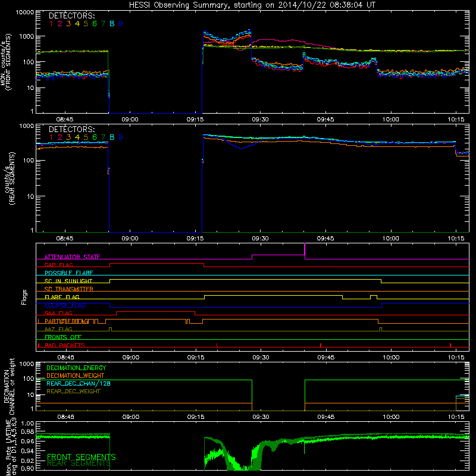This screenshot has width=476, height=476.
Task: Click the 10:00 time label under the Flags plot
Action: point(391,358)
